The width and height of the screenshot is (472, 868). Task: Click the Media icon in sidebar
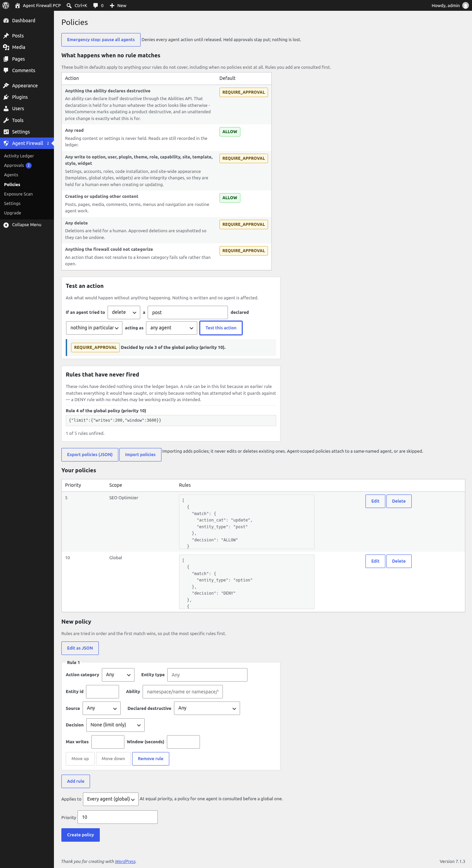click(x=6, y=47)
